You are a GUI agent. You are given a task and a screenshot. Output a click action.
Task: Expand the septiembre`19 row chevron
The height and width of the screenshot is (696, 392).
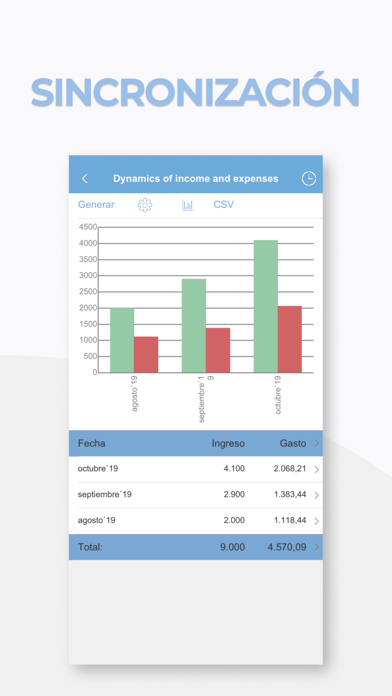coord(317,495)
